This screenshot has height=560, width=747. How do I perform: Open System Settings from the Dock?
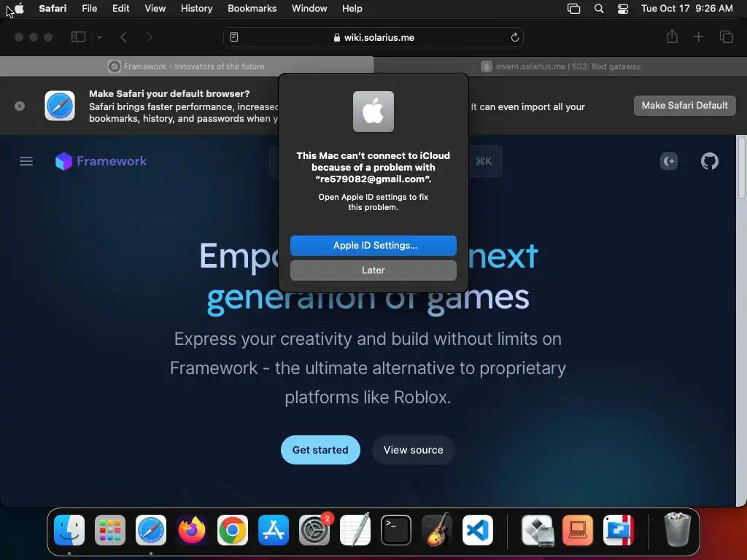point(314,530)
